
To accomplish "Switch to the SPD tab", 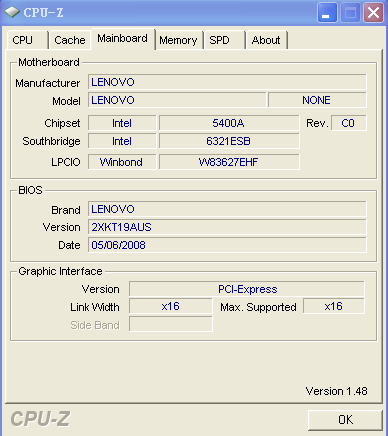I will [224, 40].
